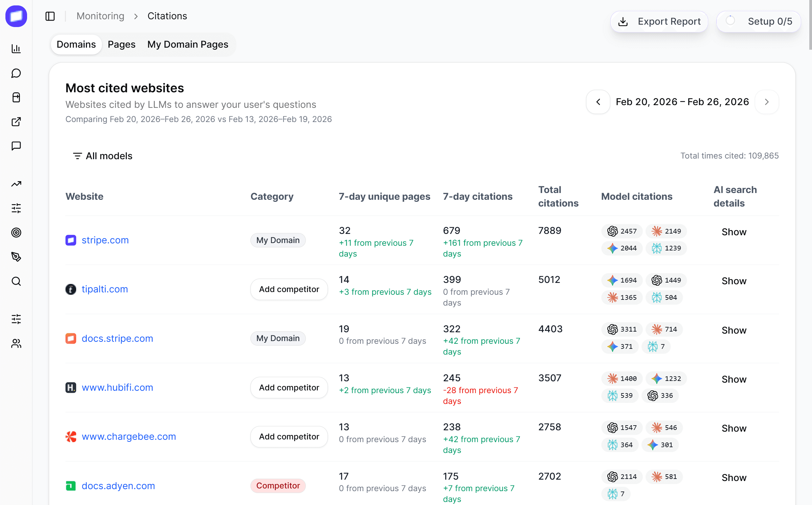Add www.hubifi.com as competitor

pyautogui.click(x=289, y=388)
